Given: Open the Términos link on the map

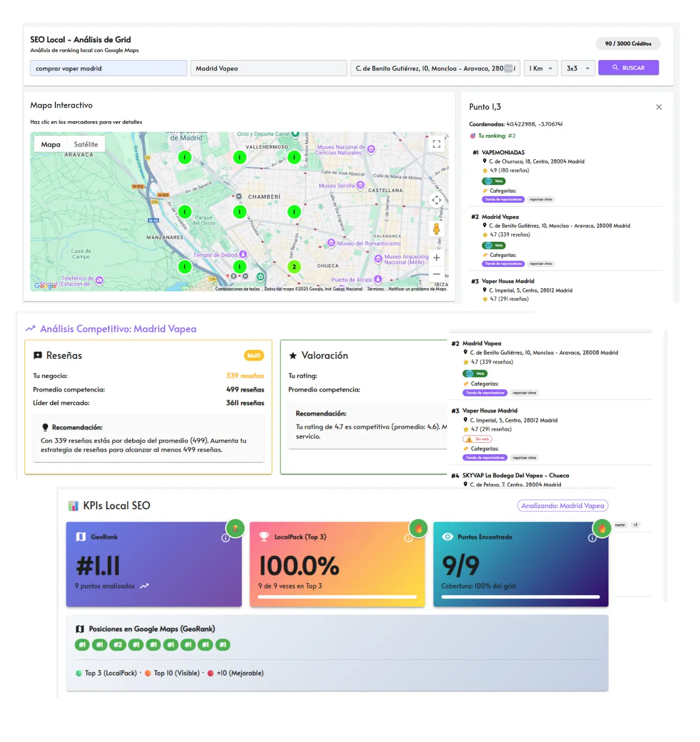Looking at the screenshot, I should [375, 289].
